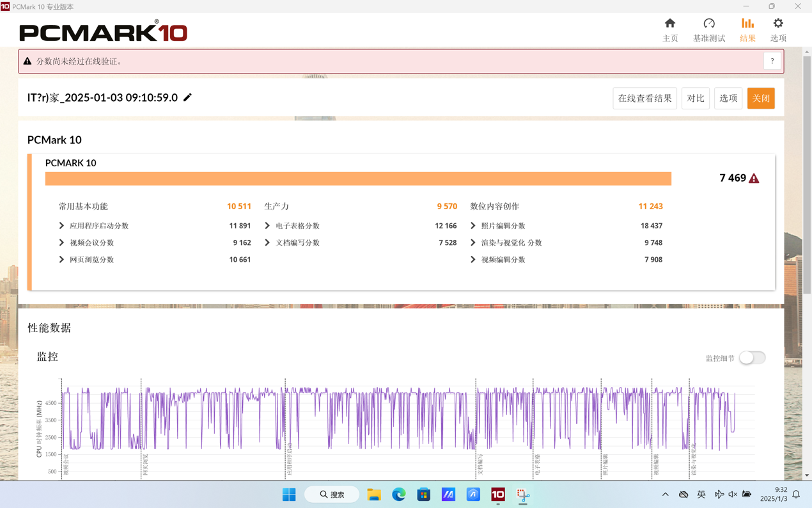
Task: Click the scroll up arrow
Action: (807, 52)
